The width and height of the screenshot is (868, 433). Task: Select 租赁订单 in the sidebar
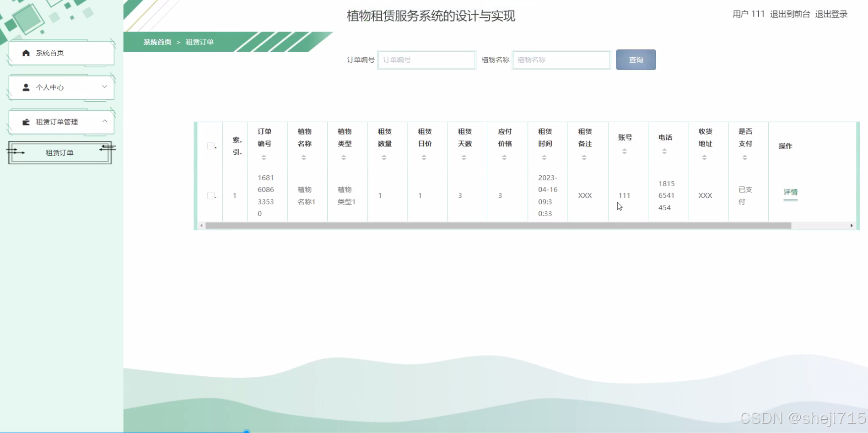click(x=59, y=152)
